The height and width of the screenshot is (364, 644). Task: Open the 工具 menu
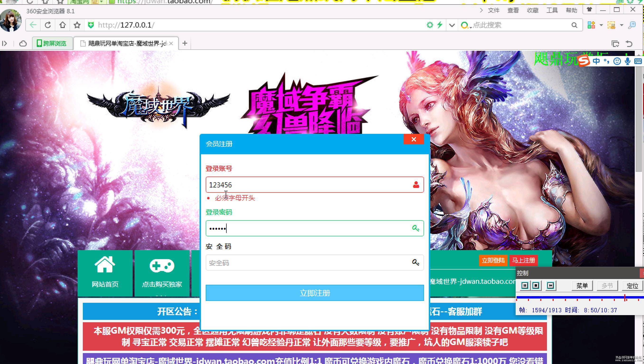click(552, 10)
